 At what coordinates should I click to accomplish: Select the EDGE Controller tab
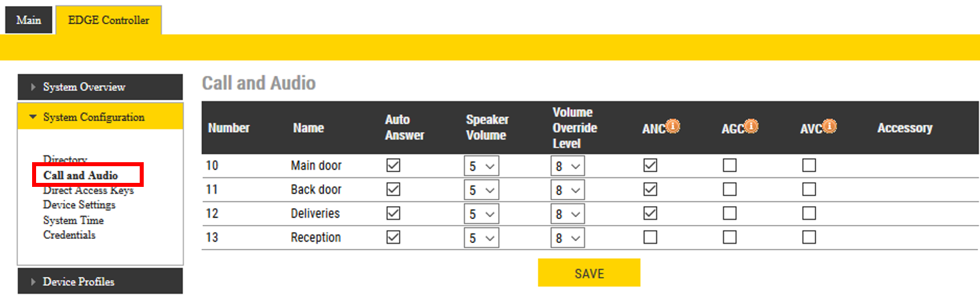[108, 20]
